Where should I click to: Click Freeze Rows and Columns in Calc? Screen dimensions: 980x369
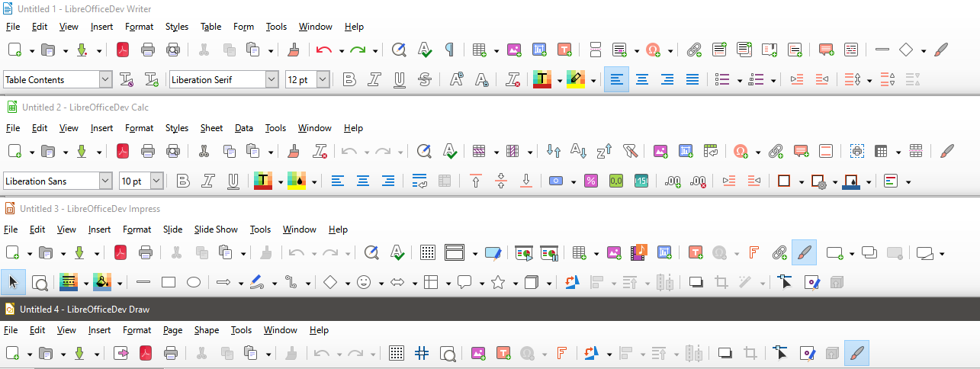coord(881,151)
